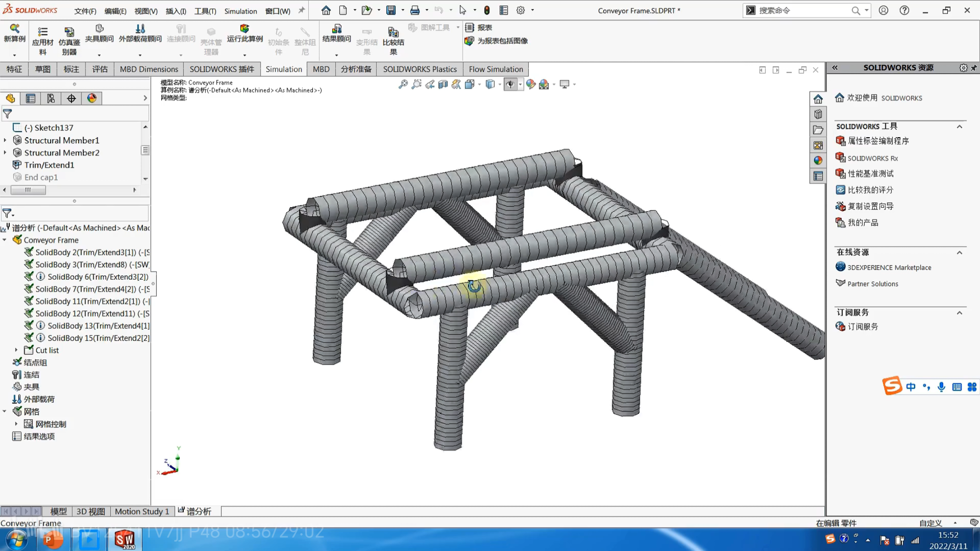Screen dimensions: 980x551
Task: Switch to the Flow Simulation tab
Action: 496,69
